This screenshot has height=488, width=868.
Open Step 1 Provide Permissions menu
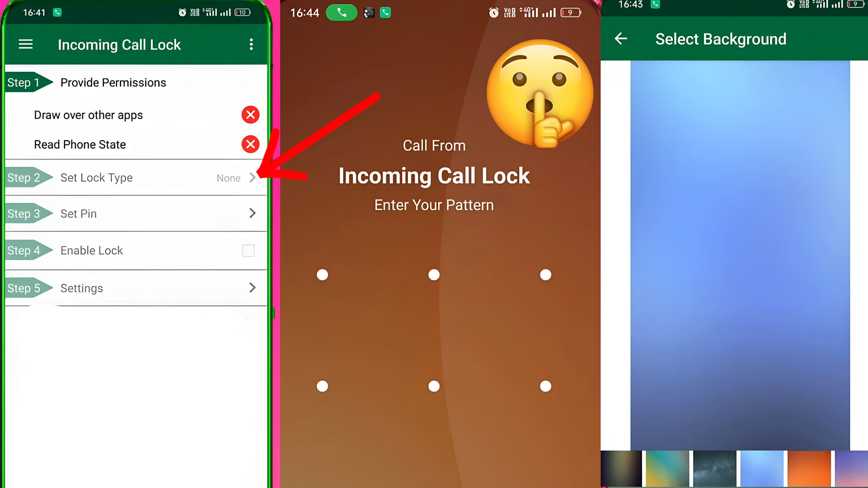pyautogui.click(x=136, y=82)
